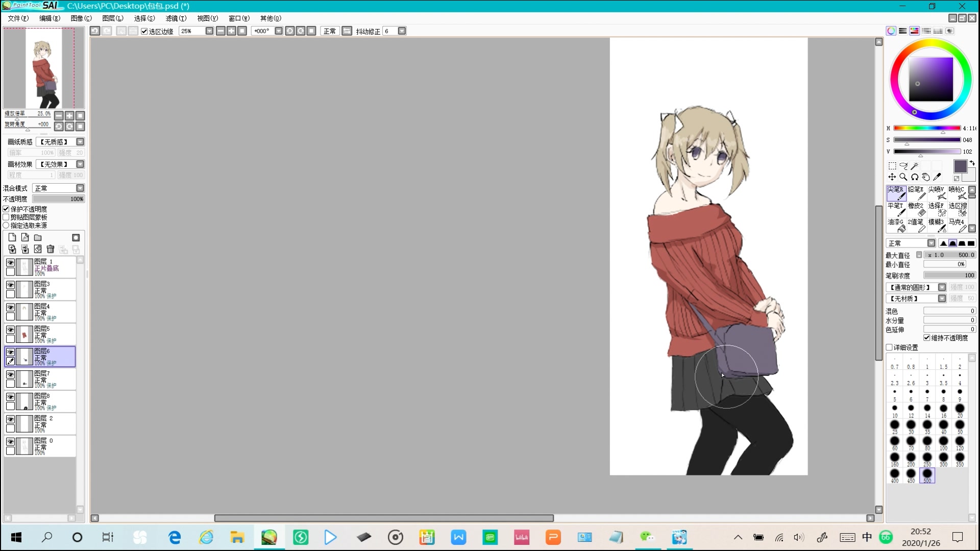
Task: Enable 剪贴图层蒙板 checkbox
Action: [7, 217]
